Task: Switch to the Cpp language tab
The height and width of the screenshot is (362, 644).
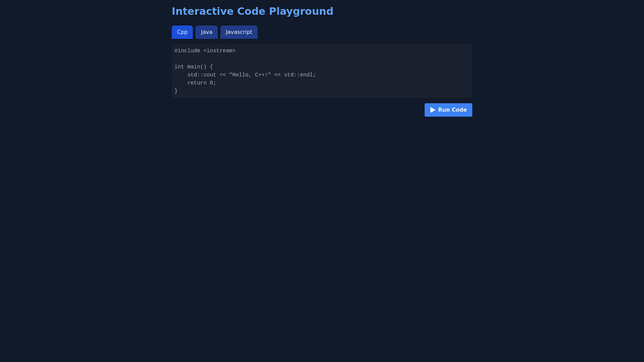Action: [x=182, y=32]
